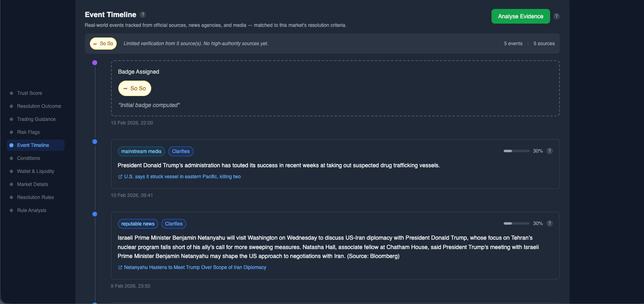Toggle the reputable news tag pill
Image resolution: width=644 pixels, height=304 pixels.
point(138,223)
